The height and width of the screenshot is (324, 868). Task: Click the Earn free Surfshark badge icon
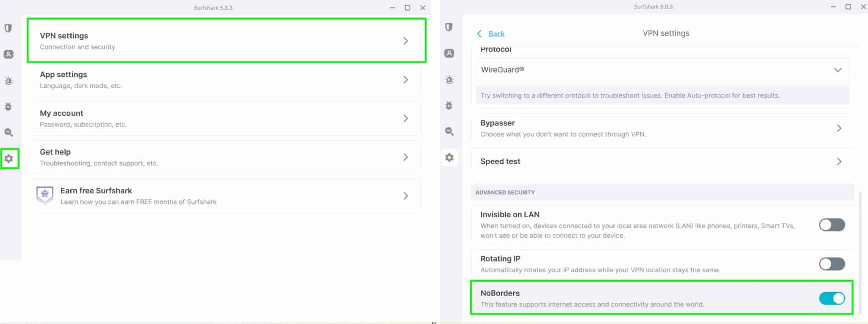point(45,195)
